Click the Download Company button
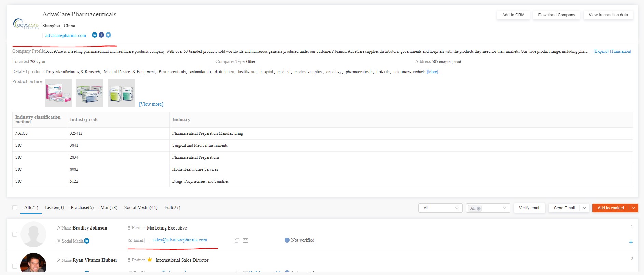Screen dimensions: 644x275 [557, 15]
